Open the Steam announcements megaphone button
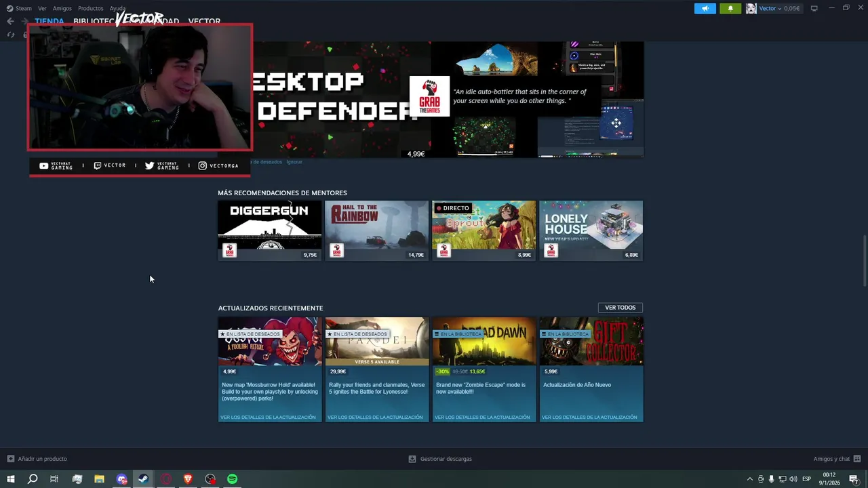Screen dimensions: 868x488 click(x=705, y=8)
